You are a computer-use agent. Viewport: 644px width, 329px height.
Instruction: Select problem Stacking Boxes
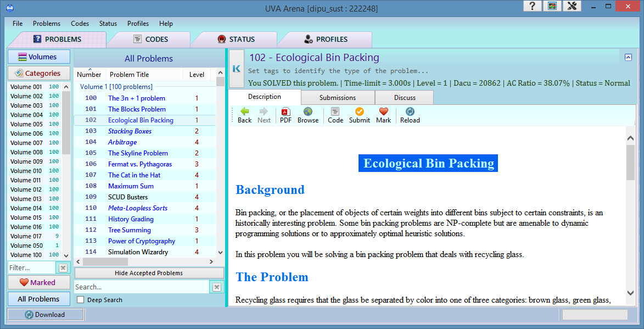[x=145, y=131]
